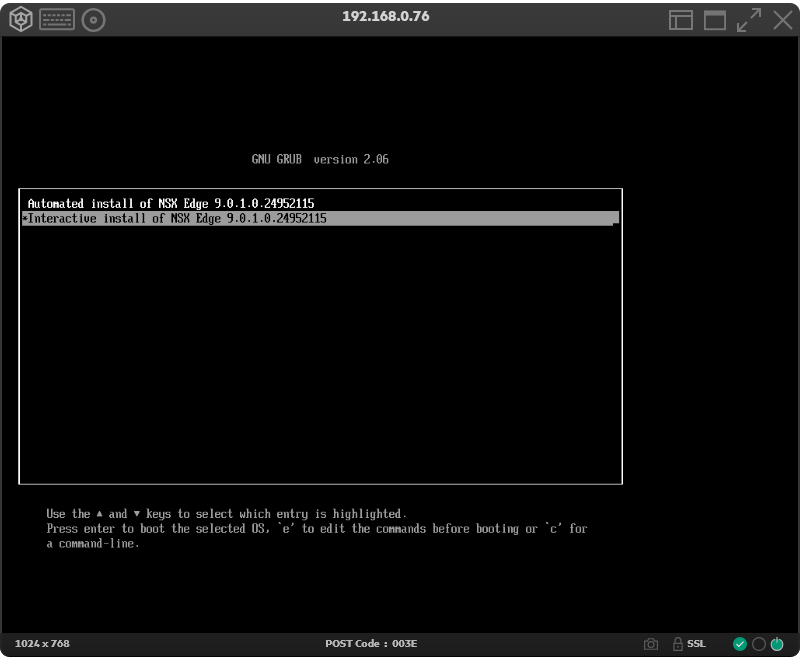804x661 pixels.
Task: Click the POST Code : 003E label
Action: click(371, 643)
